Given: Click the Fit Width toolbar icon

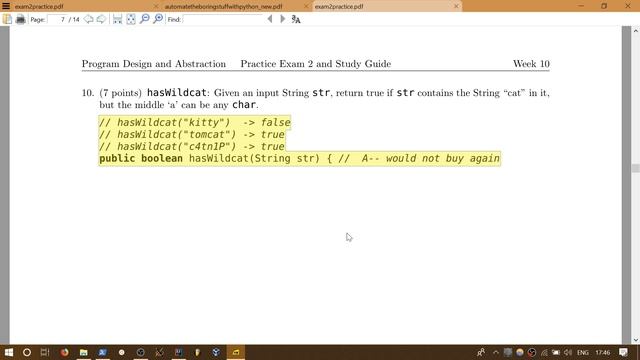Looking at the screenshot, I should [x=118, y=19].
